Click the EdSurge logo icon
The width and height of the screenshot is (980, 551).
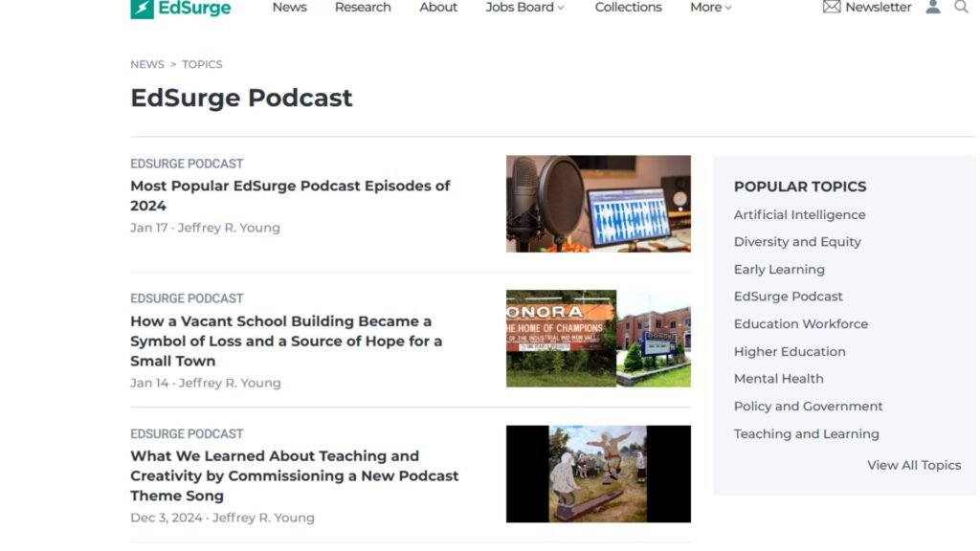point(142,9)
